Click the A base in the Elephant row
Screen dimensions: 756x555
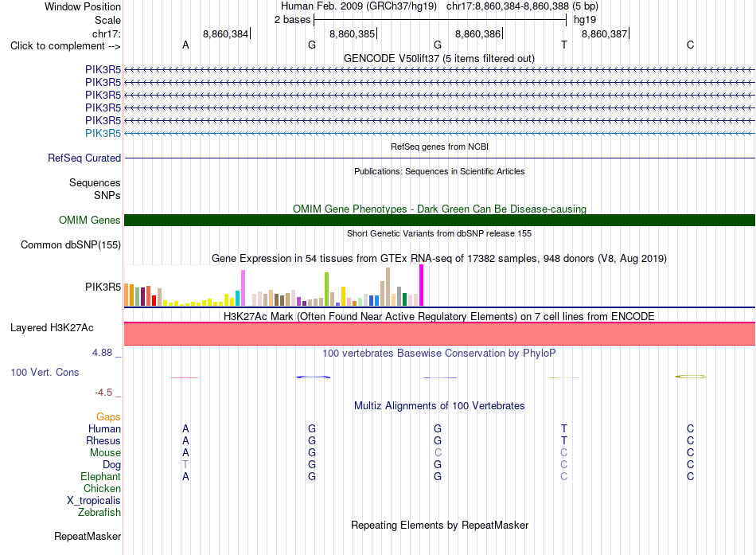[x=185, y=476]
